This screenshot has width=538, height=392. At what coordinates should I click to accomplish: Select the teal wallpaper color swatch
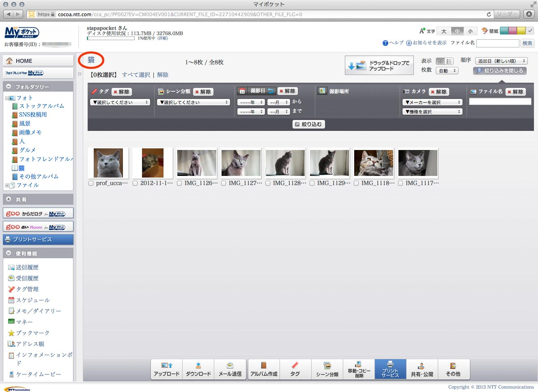click(x=504, y=31)
